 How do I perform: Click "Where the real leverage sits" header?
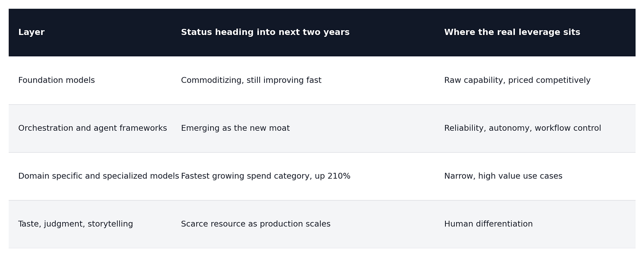pyautogui.click(x=512, y=32)
